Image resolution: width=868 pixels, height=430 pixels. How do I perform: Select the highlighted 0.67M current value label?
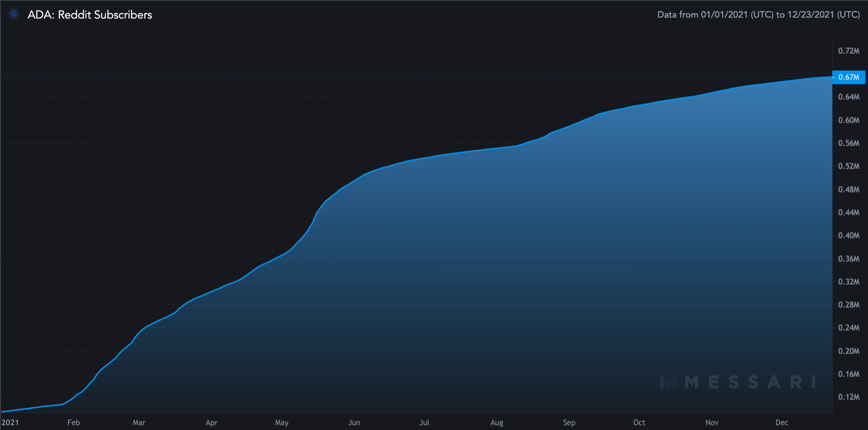[x=849, y=77]
